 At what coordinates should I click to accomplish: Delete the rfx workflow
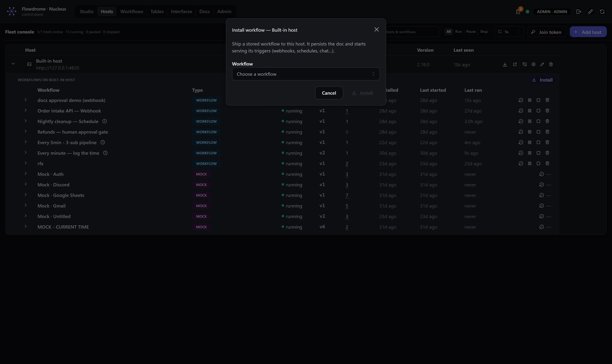click(547, 163)
